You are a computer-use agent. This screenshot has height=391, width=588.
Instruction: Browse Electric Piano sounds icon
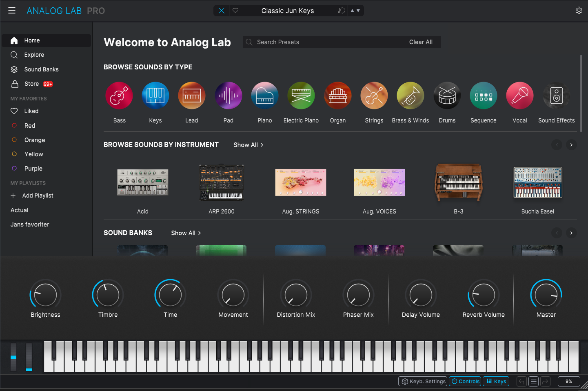301,96
